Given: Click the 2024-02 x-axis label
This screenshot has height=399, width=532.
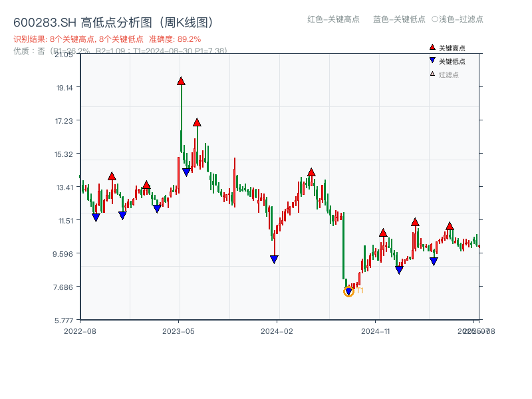Looking at the screenshot, I should tap(277, 331).
